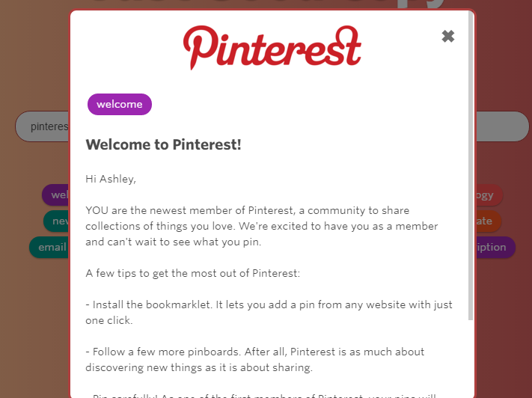Close the Pinterest email popup with the X
Image resolution: width=532 pixels, height=398 pixels.
(448, 36)
